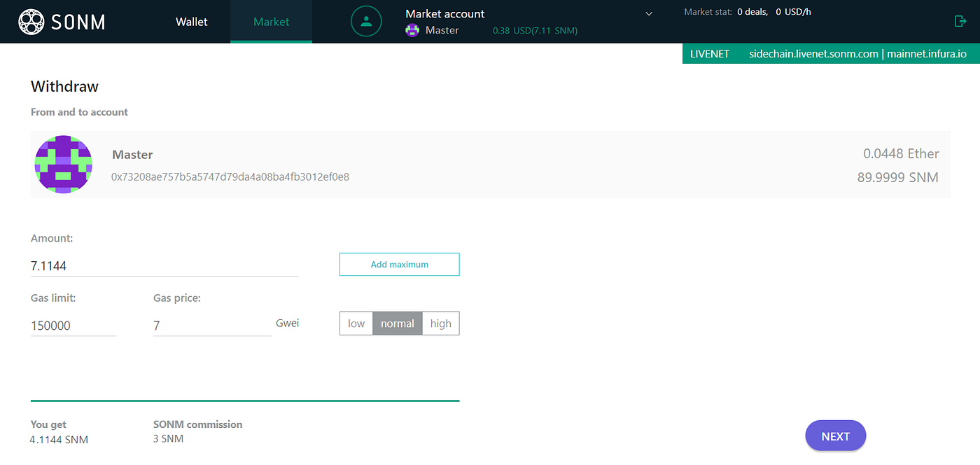This screenshot has height=465, width=980.
Task: Click the Master name in account card
Action: point(132,155)
